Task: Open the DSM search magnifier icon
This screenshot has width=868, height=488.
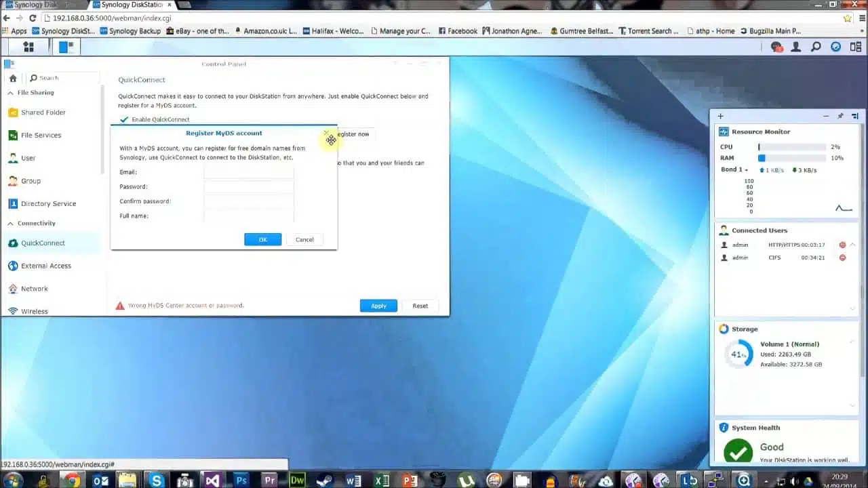Action: (x=816, y=47)
